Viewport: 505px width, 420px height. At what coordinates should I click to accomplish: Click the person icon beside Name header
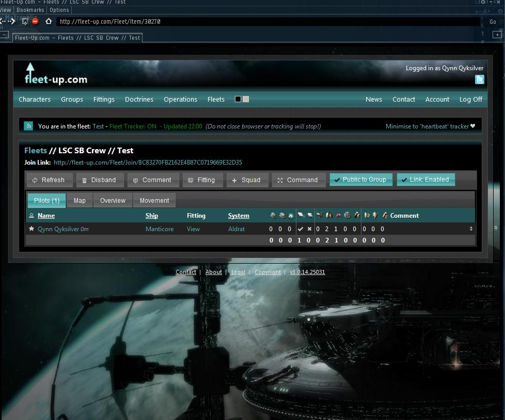(31, 215)
